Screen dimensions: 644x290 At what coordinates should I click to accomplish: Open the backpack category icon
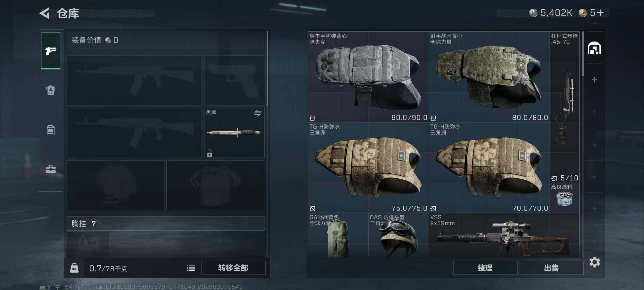(51, 90)
